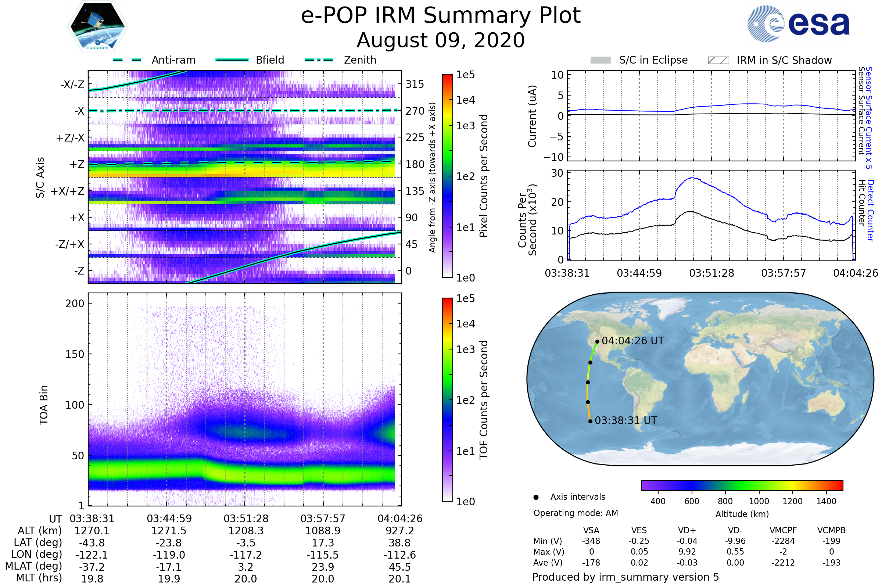Click the Operating mode: AM text

coord(576,513)
